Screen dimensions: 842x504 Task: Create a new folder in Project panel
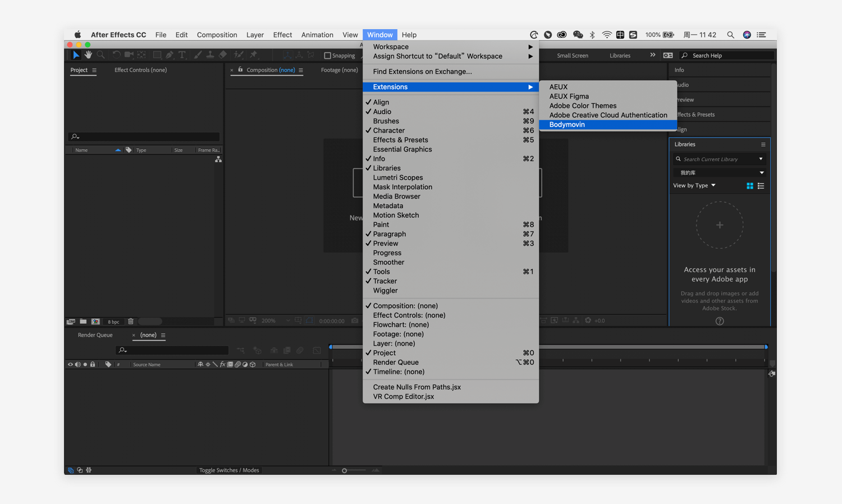pyautogui.click(x=83, y=322)
